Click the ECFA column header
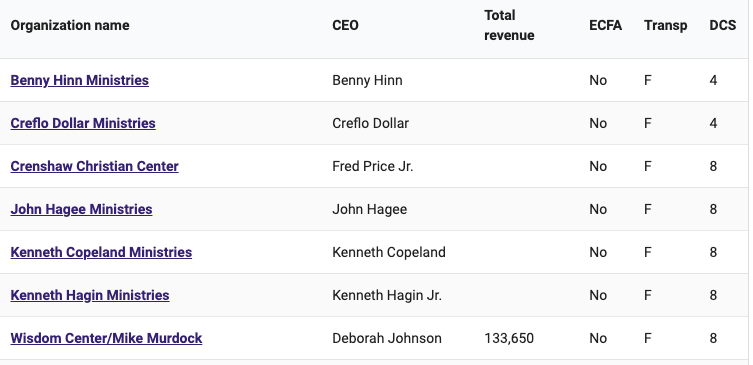The width and height of the screenshot is (753, 365). pos(606,25)
